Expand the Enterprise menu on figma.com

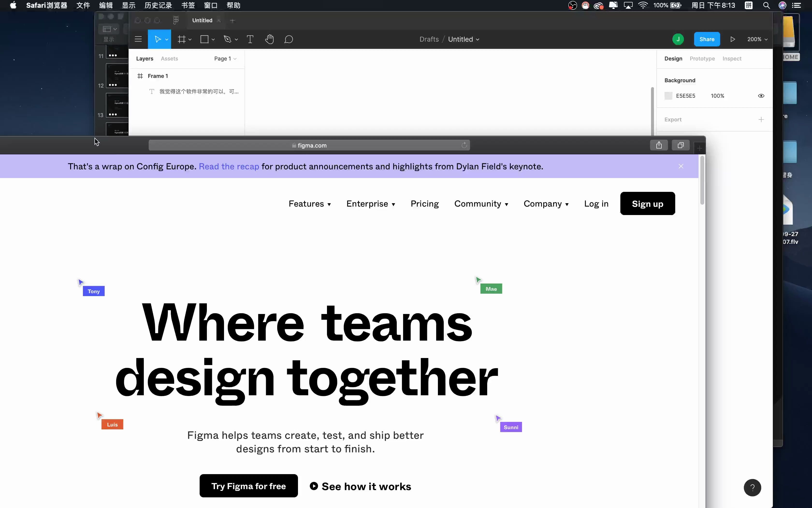click(x=371, y=204)
